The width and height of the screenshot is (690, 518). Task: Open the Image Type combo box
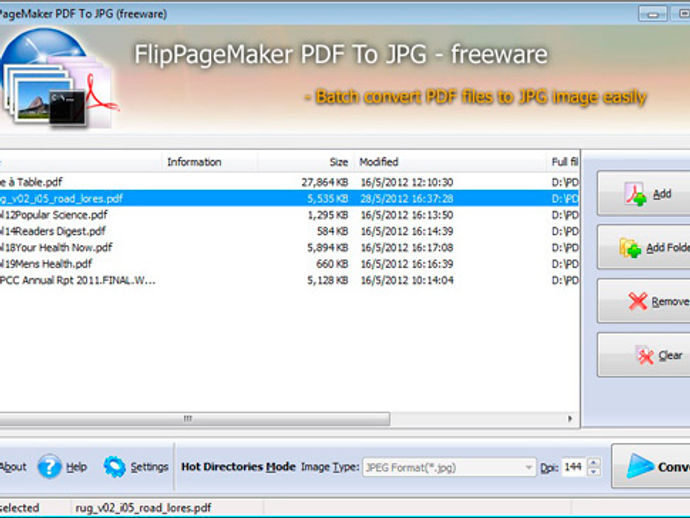[x=449, y=467]
